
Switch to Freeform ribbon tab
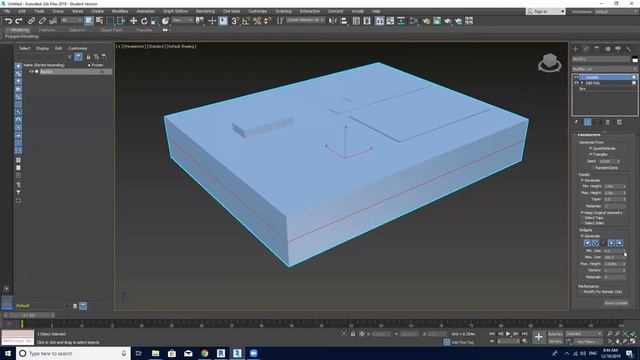point(47,30)
